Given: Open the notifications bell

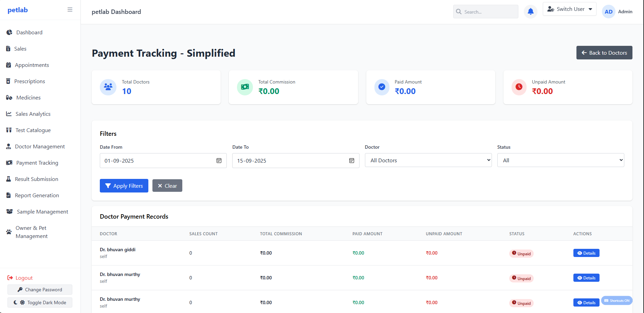Looking at the screenshot, I should [x=530, y=11].
